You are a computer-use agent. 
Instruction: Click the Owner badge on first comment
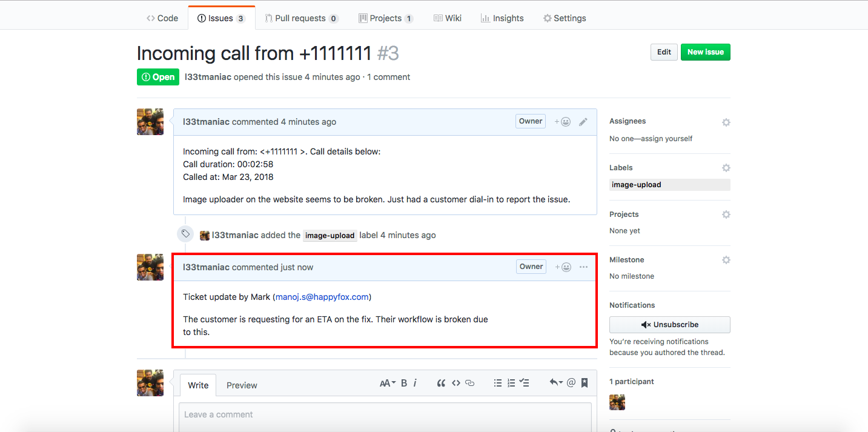(x=531, y=121)
